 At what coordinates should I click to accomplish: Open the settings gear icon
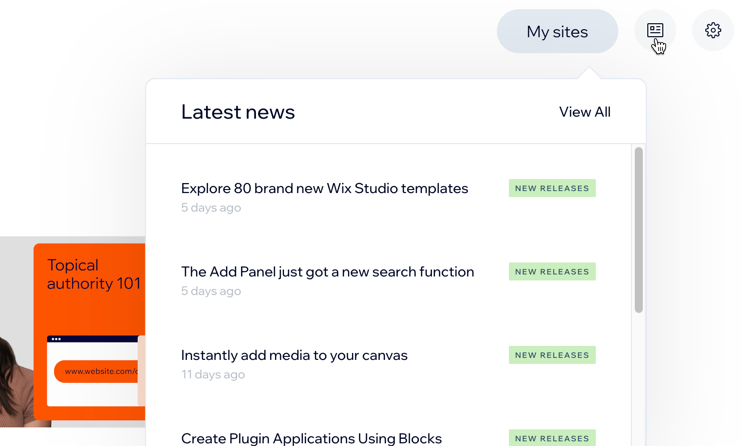click(713, 31)
